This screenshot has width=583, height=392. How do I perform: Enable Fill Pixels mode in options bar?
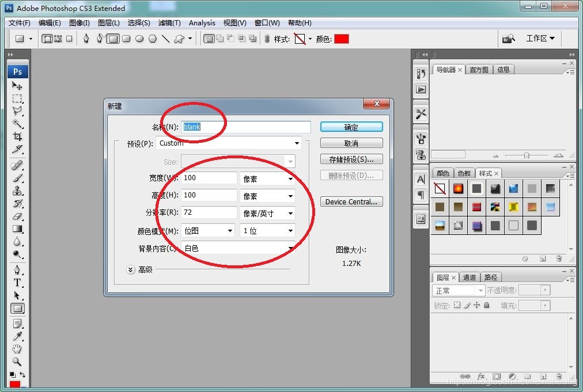click(69, 39)
